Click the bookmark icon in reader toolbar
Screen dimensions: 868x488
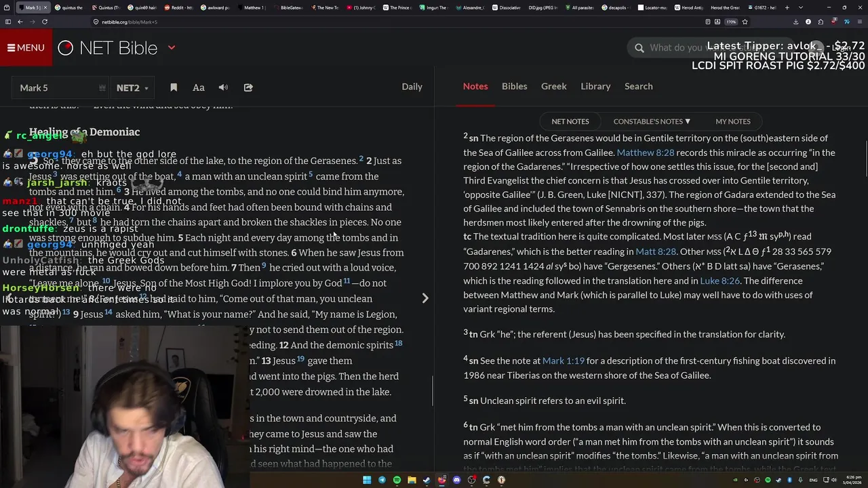174,87
